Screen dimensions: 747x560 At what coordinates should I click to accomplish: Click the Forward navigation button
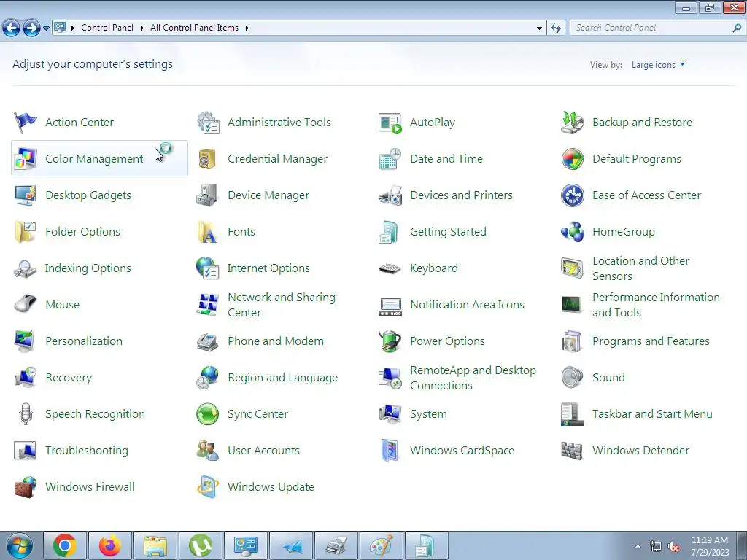point(32,28)
